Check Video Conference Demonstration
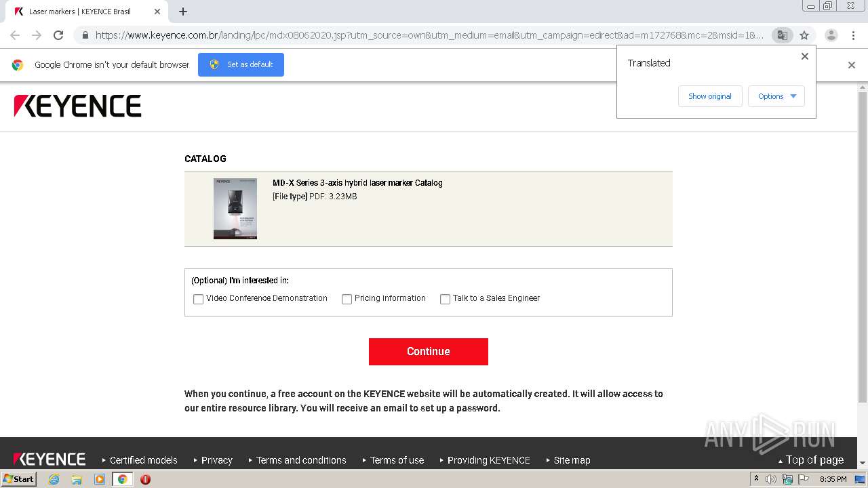This screenshot has height=488, width=868. tap(198, 299)
